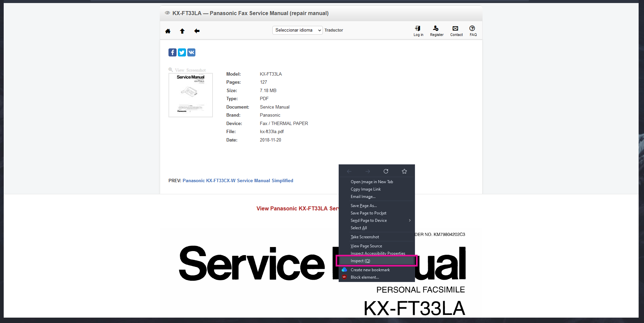This screenshot has height=323, width=644.
Task: Click the order number KM79804202C3
Action: pos(449,234)
